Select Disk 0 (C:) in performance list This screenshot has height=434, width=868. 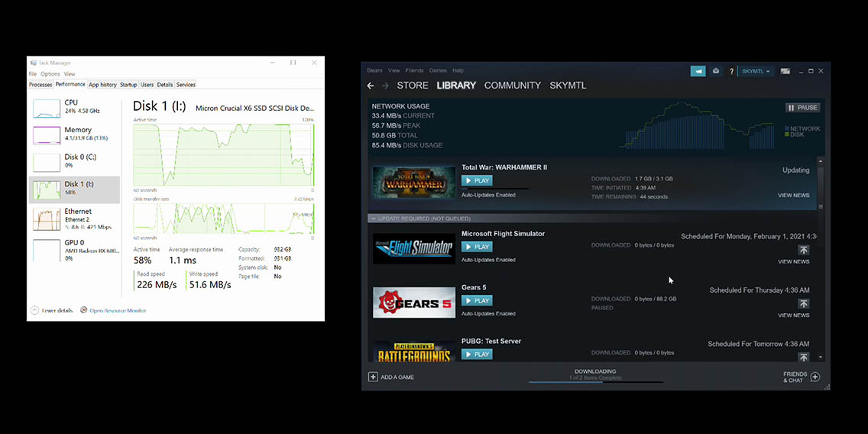[74, 162]
